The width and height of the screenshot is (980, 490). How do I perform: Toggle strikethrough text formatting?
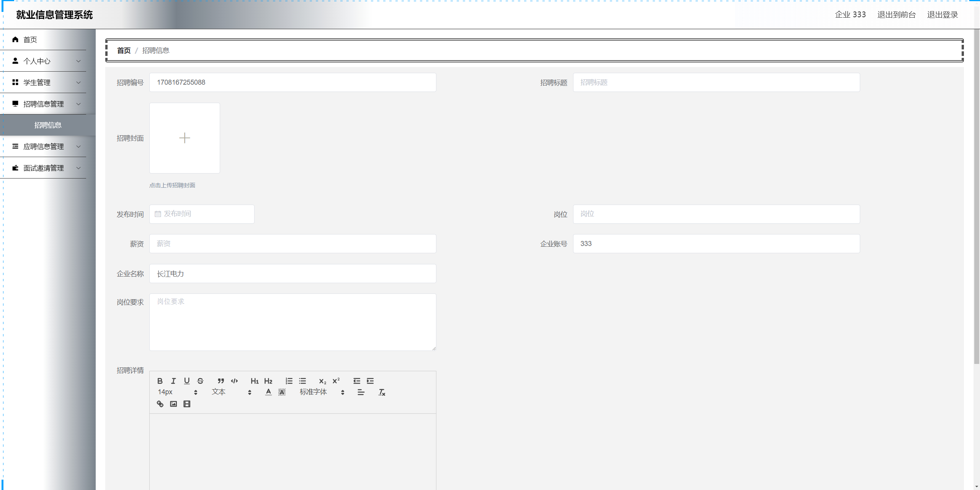point(200,381)
